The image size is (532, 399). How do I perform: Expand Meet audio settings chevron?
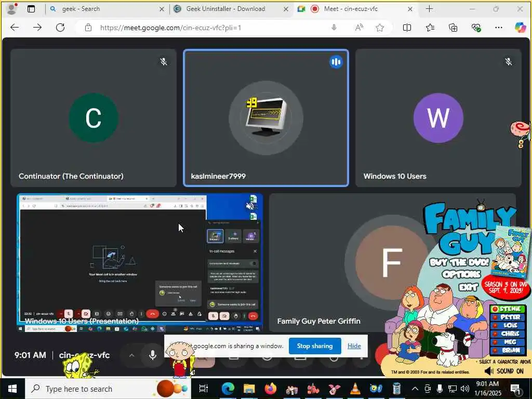click(131, 355)
